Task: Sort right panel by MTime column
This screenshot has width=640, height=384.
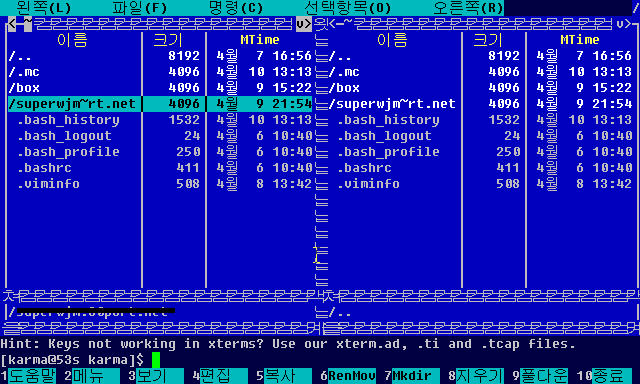Action: 580,40
